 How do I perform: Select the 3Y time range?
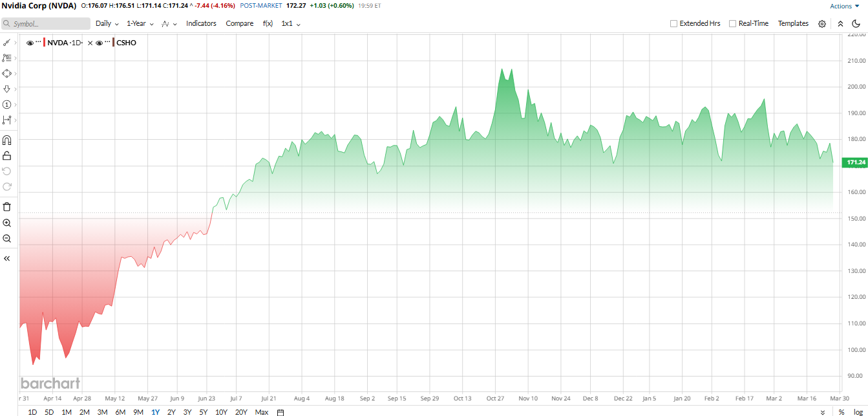point(187,412)
